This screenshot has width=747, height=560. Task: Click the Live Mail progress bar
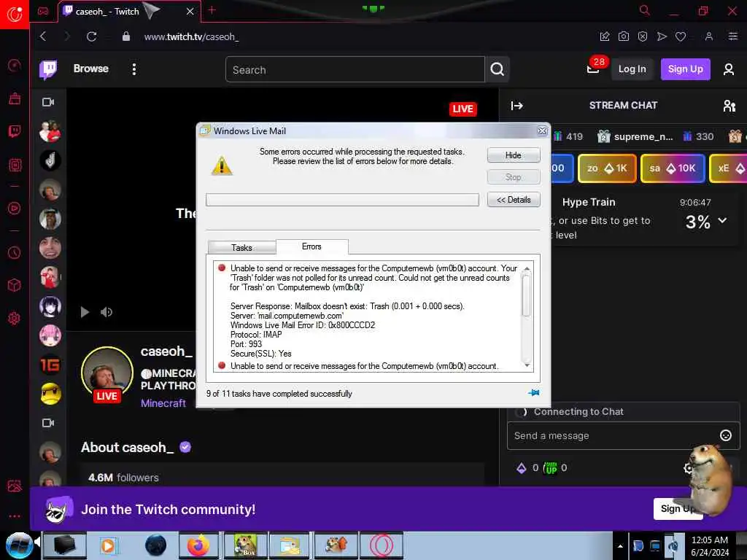pyautogui.click(x=343, y=200)
